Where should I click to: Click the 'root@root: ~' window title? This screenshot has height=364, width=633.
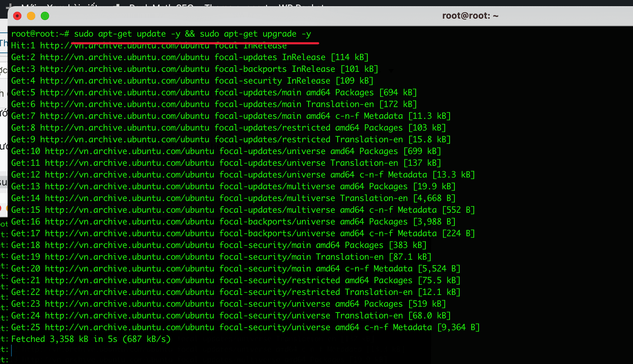point(470,16)
